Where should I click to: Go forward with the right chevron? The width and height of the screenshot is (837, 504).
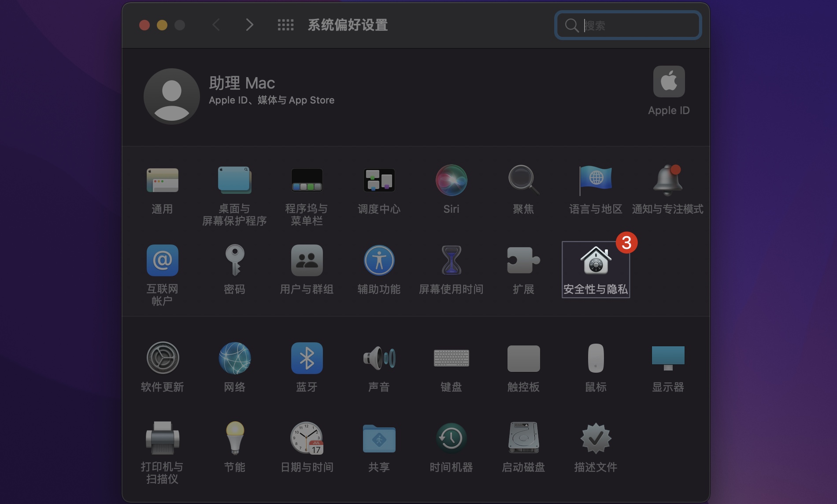coord(249,25)
